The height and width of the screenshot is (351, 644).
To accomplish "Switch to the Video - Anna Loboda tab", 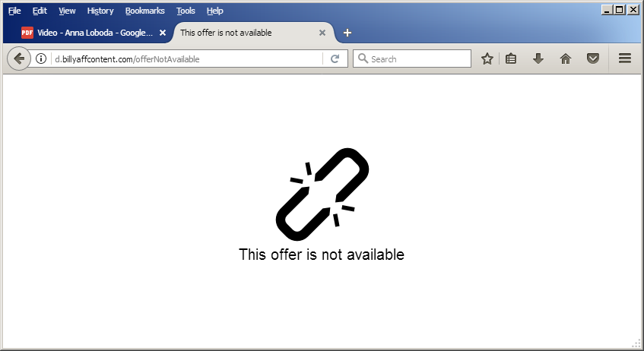I will 90,33.
